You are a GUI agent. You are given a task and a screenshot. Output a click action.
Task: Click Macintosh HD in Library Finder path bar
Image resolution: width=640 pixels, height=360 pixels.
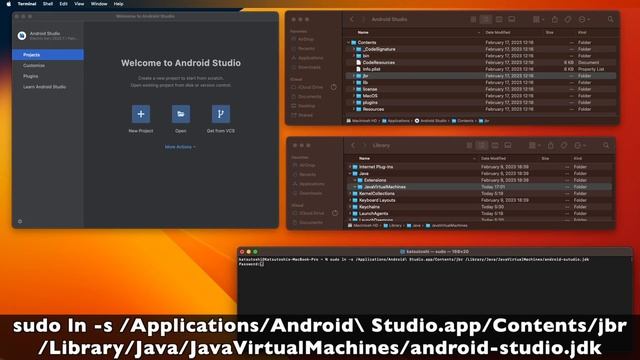tap(362, 225)
